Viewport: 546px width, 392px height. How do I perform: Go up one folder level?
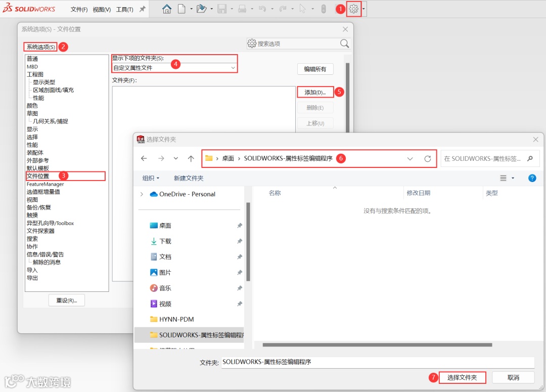[191, 158]
